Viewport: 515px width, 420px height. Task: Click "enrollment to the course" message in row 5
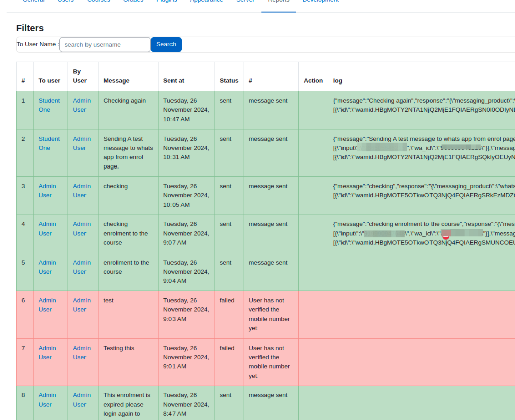pyautogui.click(x=126, y=267)
